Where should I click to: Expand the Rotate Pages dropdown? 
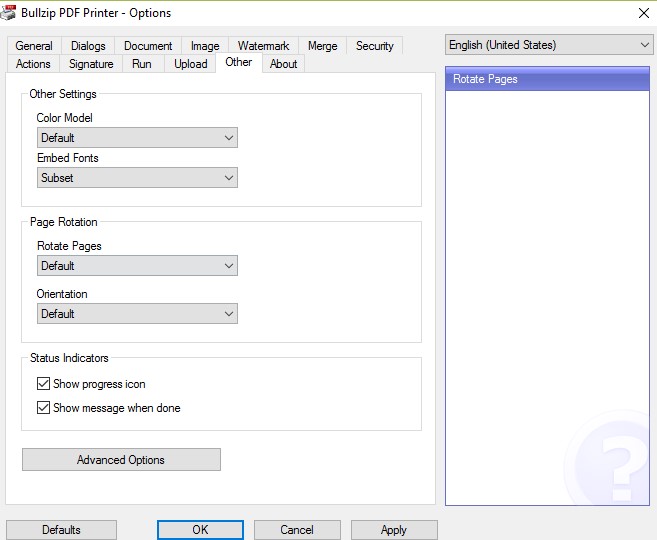coord(137,266)
